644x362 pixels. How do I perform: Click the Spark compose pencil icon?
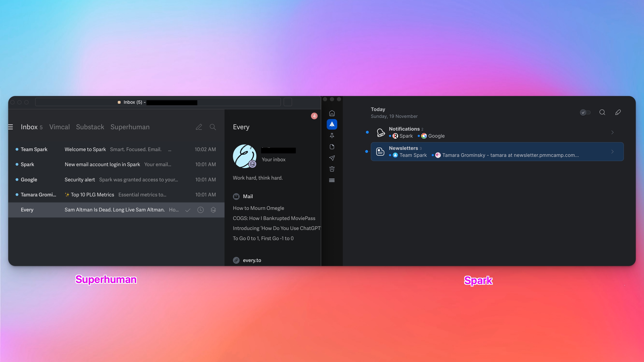618,112
